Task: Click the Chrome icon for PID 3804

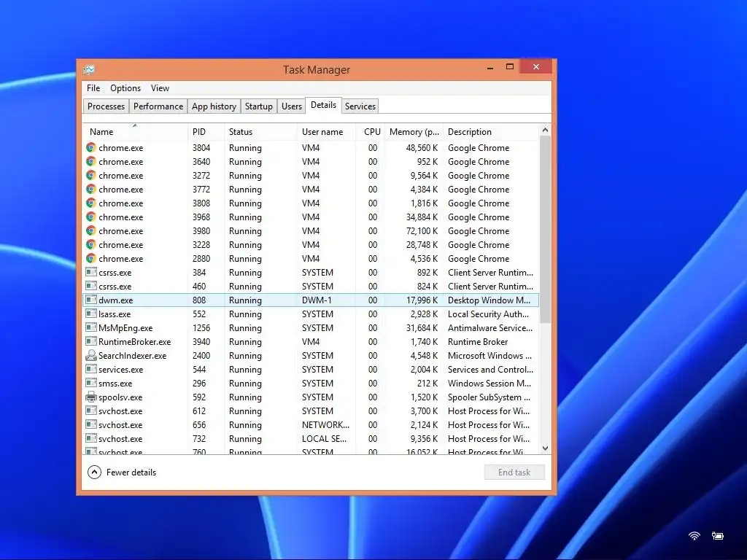Action: pos(91,147)
